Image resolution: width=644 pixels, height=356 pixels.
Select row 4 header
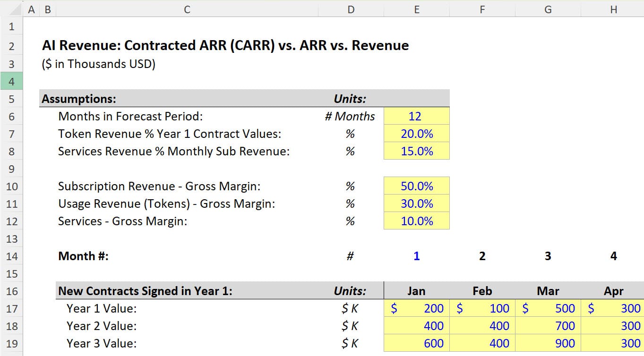point(11,82)
